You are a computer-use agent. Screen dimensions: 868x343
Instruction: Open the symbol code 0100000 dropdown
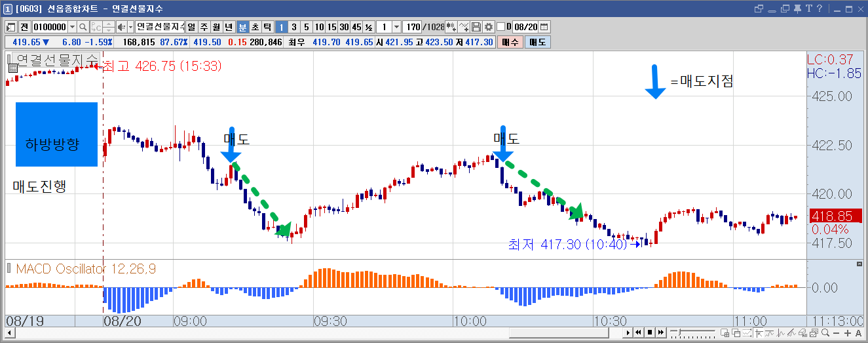(72, 27)
